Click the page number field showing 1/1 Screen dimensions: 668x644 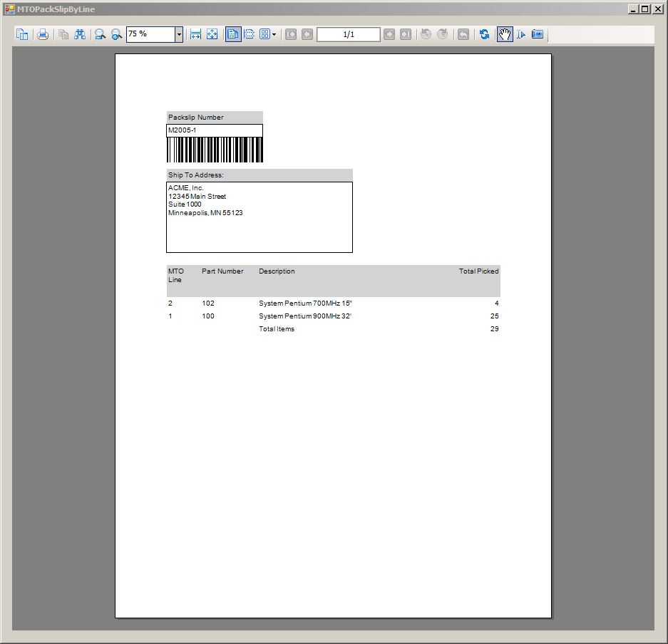pyautogui.click(x=348, y=34)
